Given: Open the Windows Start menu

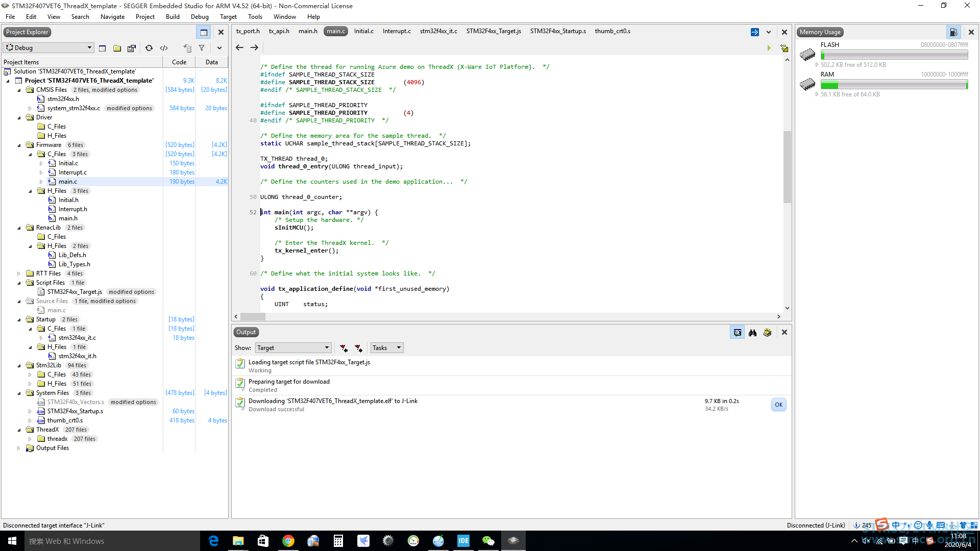Looking at the screenshot, I should pos(12,541).
